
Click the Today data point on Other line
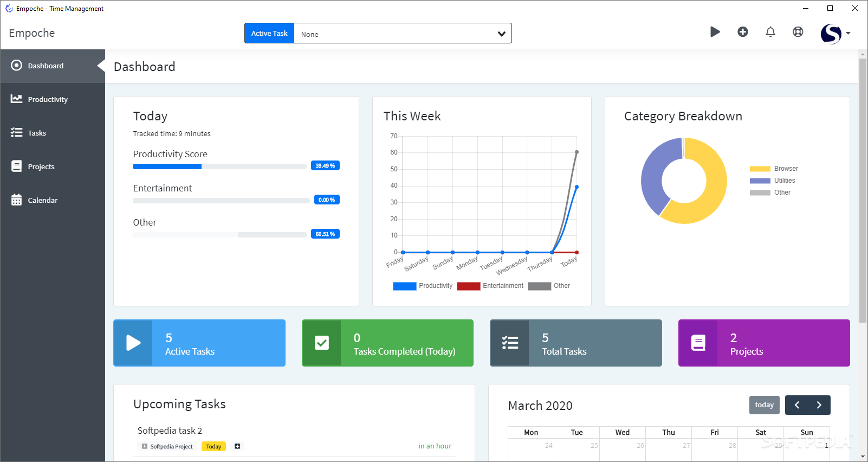[576, 152]
